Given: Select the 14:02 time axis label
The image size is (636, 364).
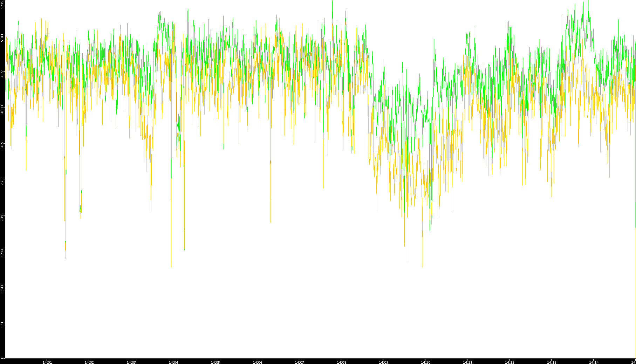Looking at the screenshot, I should point(89,362).
